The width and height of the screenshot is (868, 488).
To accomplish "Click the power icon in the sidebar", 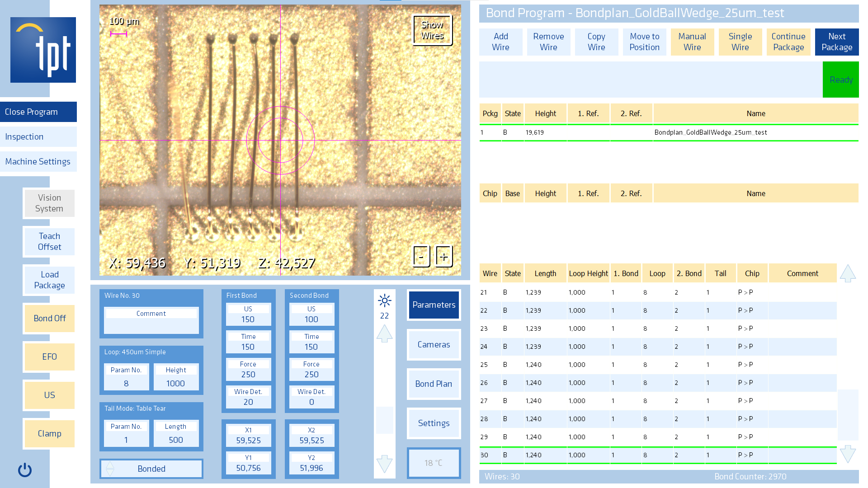I will tap(25, 470).
